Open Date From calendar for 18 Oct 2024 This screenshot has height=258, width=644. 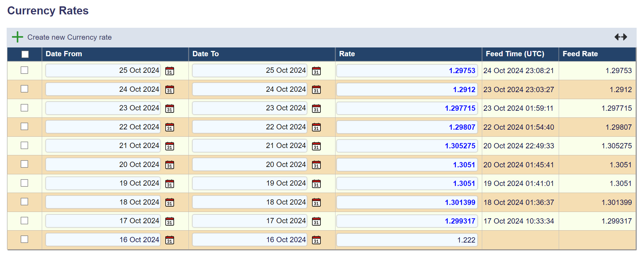pos(170,202)
